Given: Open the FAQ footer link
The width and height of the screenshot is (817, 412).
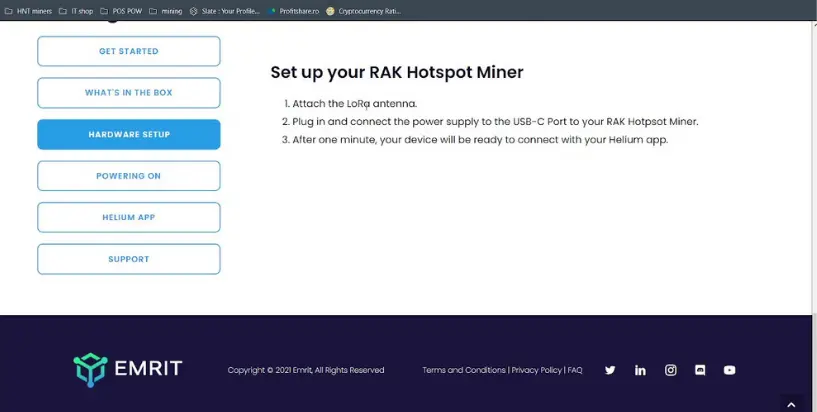Looking at the screenshot, I should click(x=575, y=370).
